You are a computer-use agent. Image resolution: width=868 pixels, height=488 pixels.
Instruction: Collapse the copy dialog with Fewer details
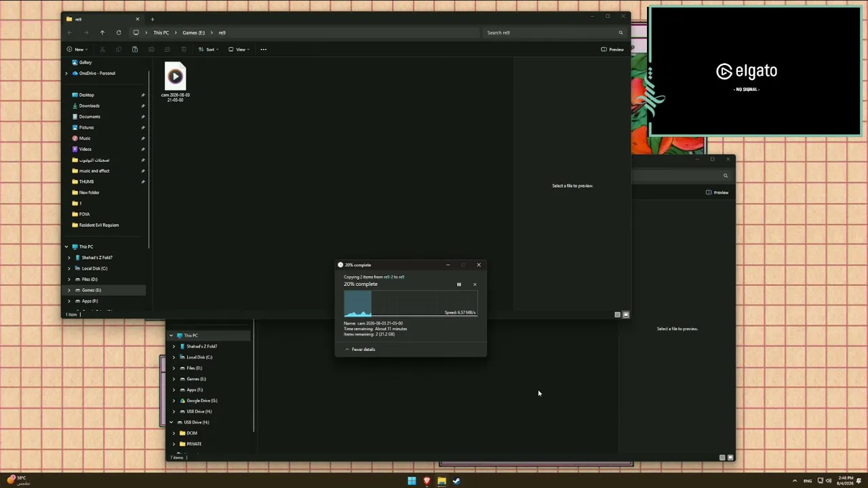pos(360,350)
